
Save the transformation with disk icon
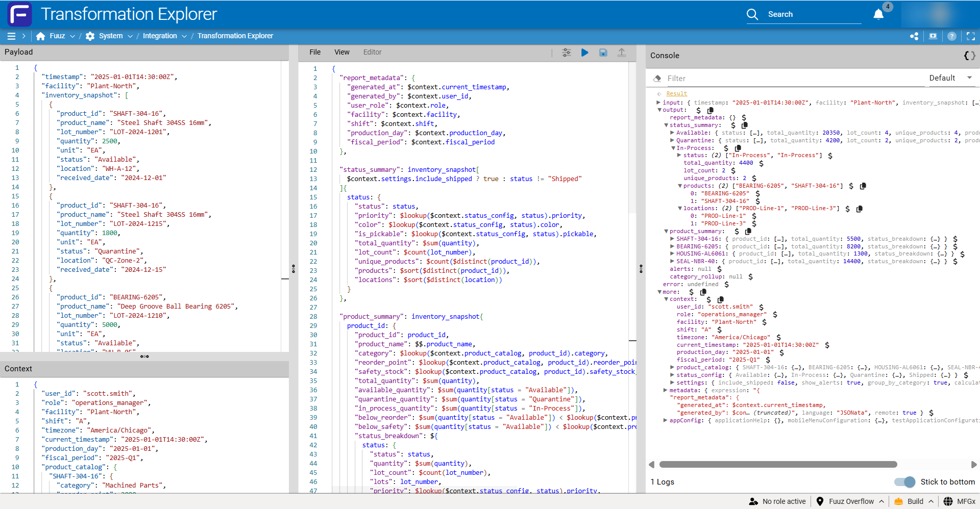point(603,53)
